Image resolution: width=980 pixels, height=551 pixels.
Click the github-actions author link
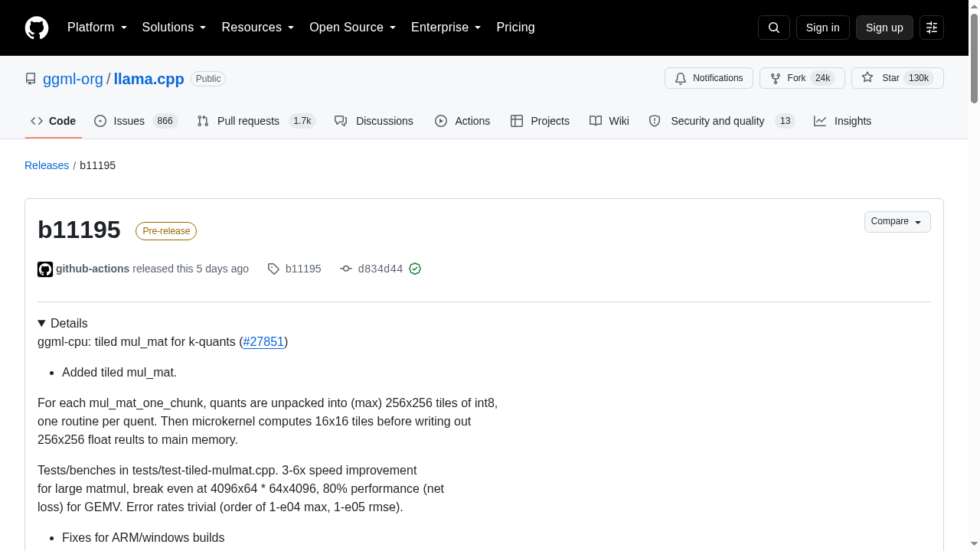coord(93,269)
